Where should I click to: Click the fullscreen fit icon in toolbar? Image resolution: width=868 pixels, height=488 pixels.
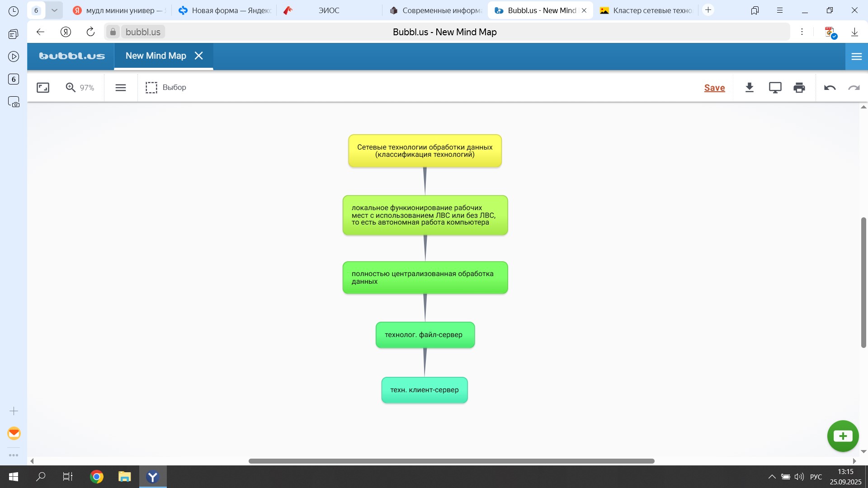pyautogui.click(x=43, y=88)
